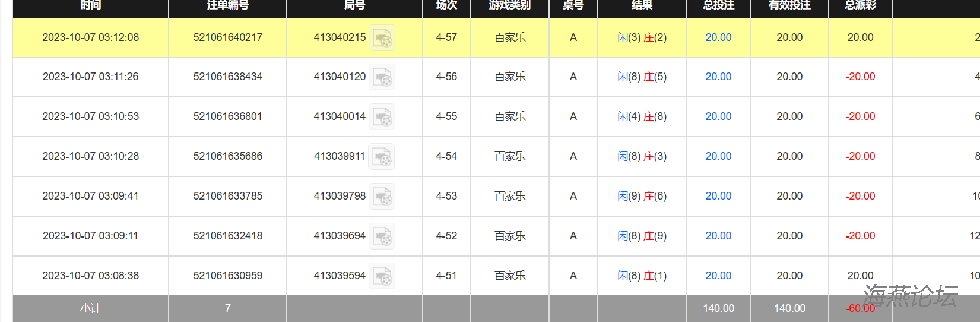Click session number 4-57

446,37
